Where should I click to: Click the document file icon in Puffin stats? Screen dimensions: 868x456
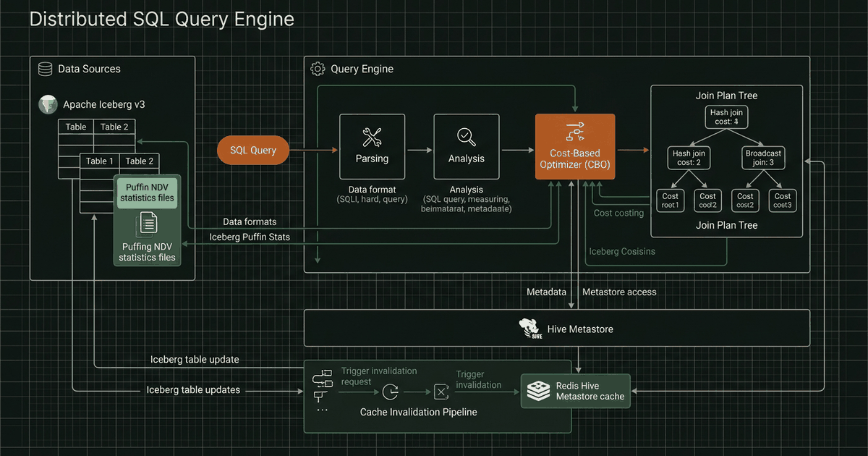(147, 223)
